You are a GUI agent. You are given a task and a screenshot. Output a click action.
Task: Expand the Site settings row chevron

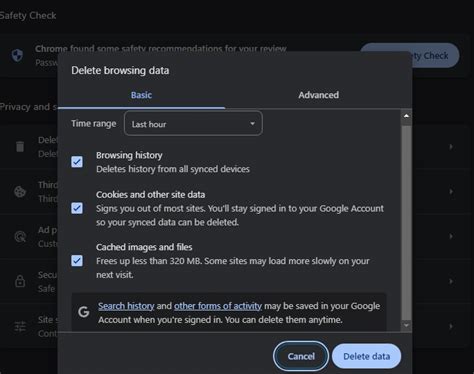(x=451, y=326)
